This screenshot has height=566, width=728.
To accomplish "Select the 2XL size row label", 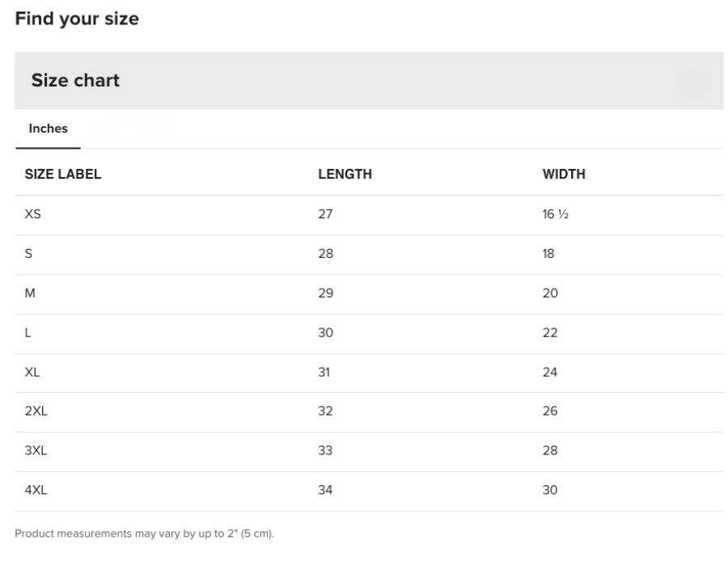I will coord(36,411).
